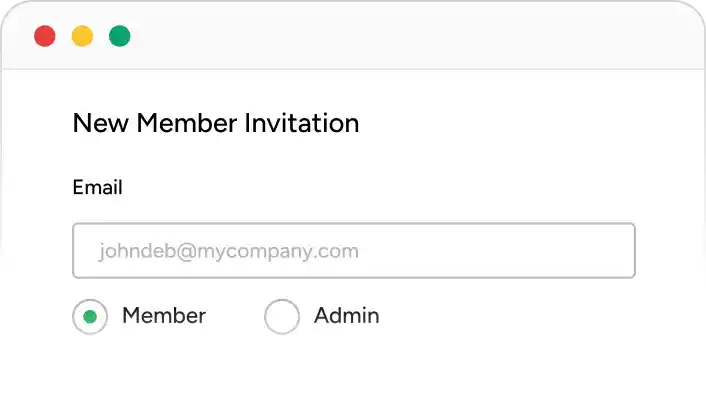The width and height of the screenshot is (706, 406).
Task: Click the red traffic-light button
Action: 45,36
